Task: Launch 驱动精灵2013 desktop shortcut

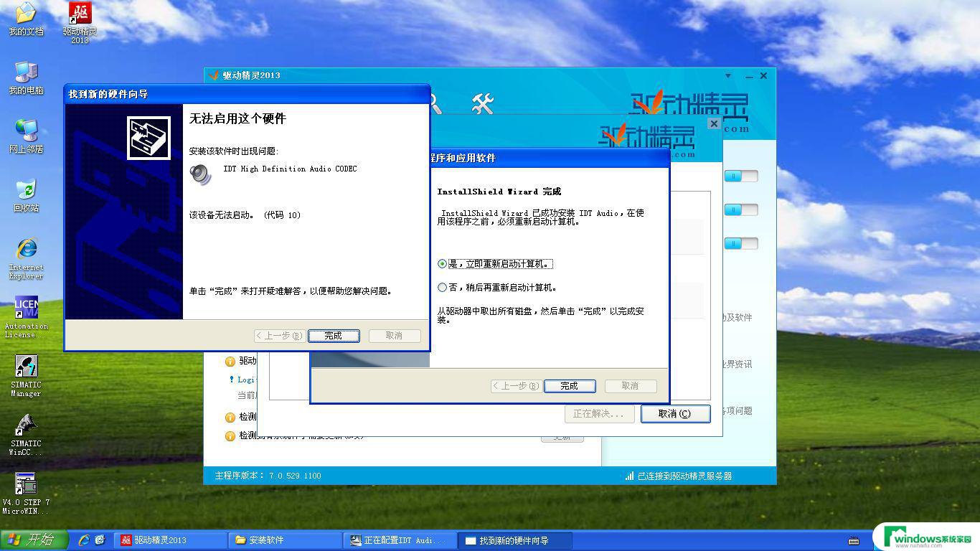Action: (80, 22)
